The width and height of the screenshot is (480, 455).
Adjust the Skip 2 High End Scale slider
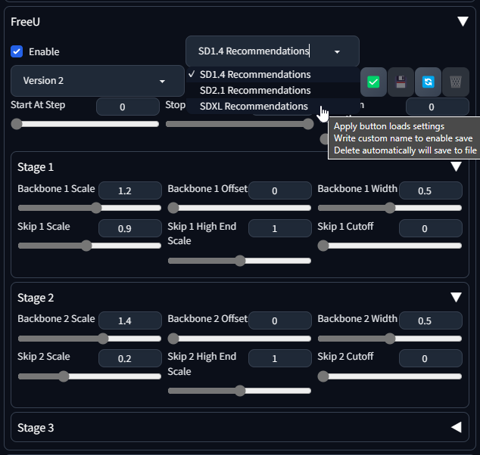click(x=239, y=391)
